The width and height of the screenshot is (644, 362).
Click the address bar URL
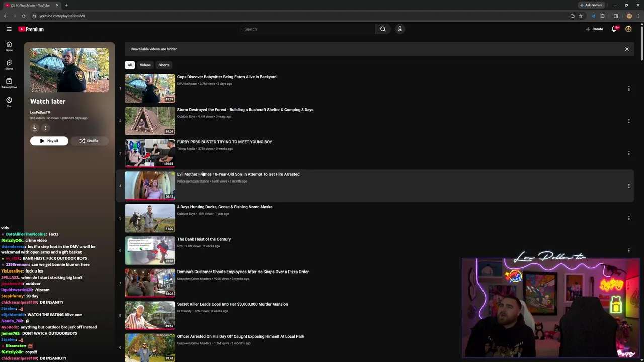[62, 16]
